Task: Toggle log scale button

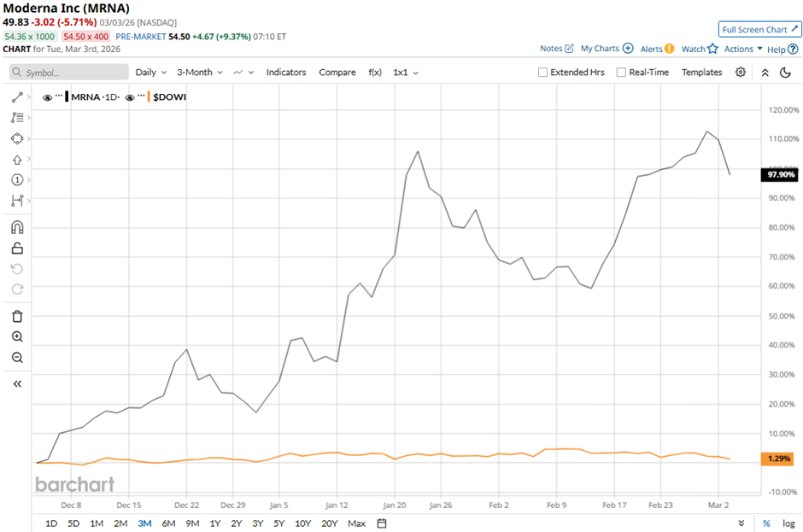Action: pyautogui.click(x=788, y=523)
